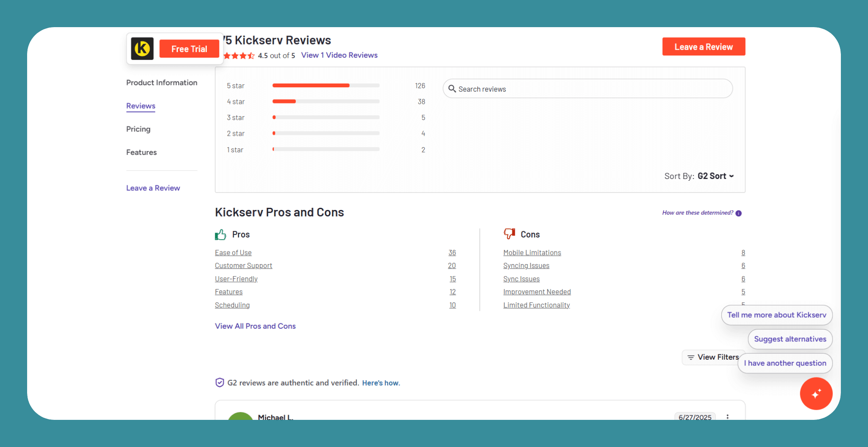Filter by the 3 star rating bar
The height and width of the screenshot is (447, 868).
click(326, 117)
